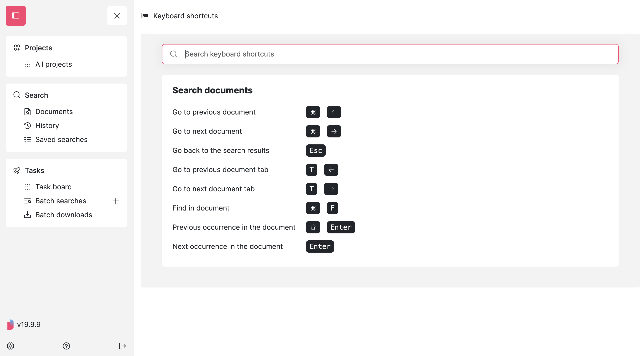Add a batch search with the plus icon
The height and width of the screenshot is (356, 644).
(x=116, y=201)
